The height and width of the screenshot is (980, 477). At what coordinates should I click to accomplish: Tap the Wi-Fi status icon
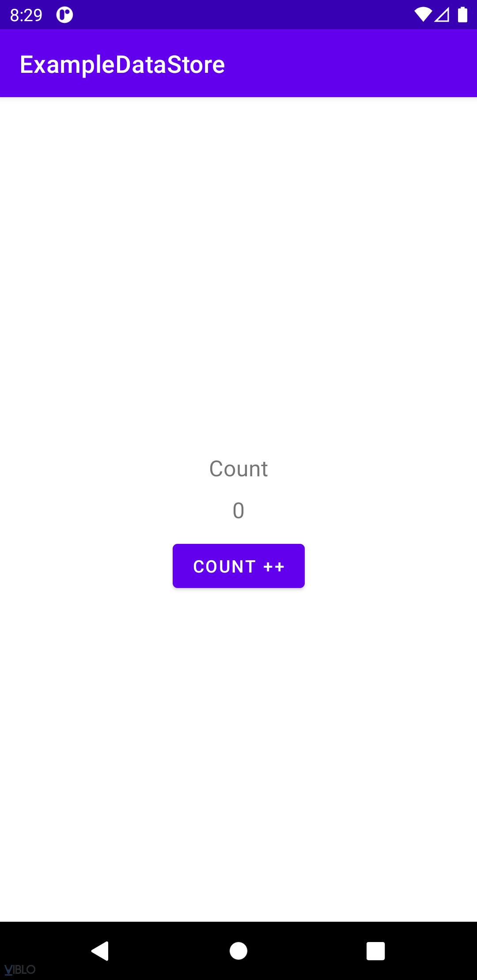coord(423,15)
